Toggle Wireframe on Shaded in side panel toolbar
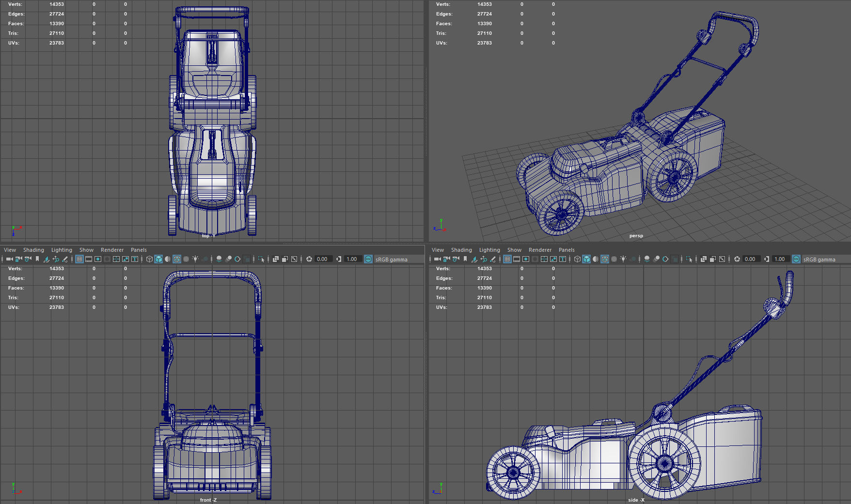This screenshot has height=504, width=851. (605, 259)
